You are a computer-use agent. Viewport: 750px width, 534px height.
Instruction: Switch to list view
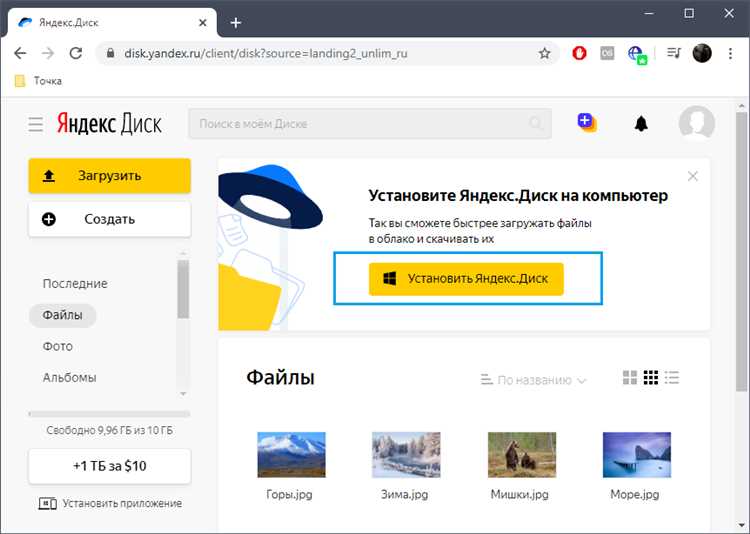pyautogui.click(x=672, y=378)
